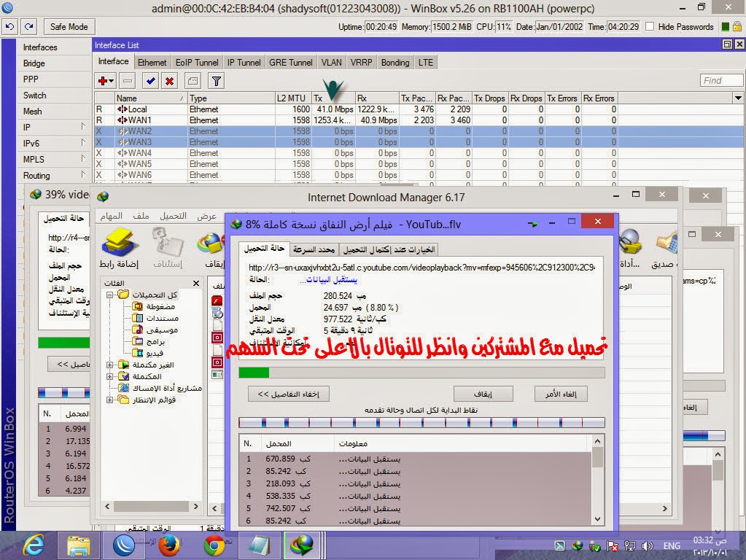
Task: Expand the MPLS submenu arrow
Action: point(83,158)
